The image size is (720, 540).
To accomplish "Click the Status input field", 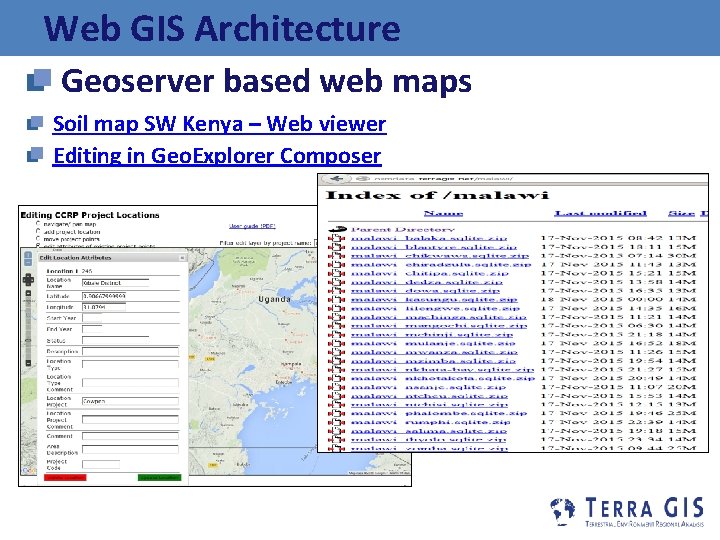I will pos(115,340).
